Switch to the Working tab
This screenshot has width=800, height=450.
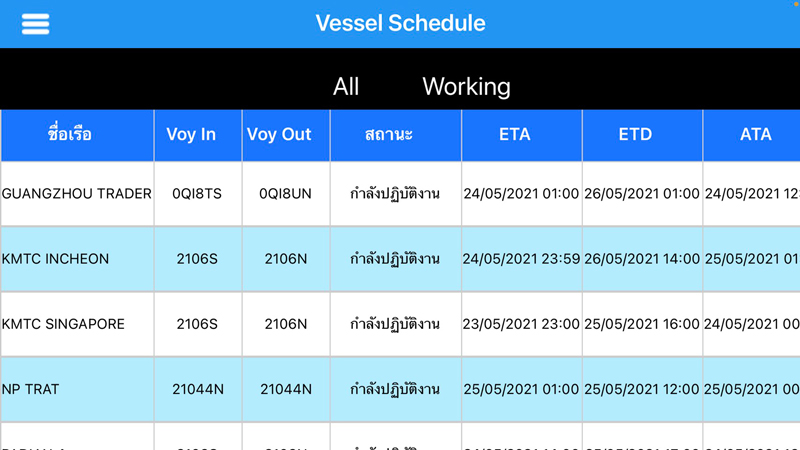click(466, 87)
